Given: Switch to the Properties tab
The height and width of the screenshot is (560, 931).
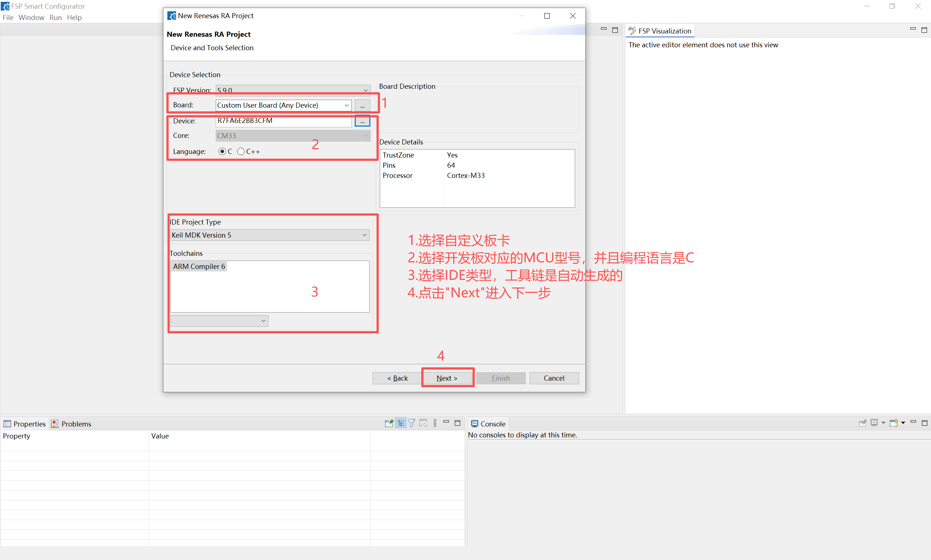Looking at the screenshot, I should coord(24,424).
